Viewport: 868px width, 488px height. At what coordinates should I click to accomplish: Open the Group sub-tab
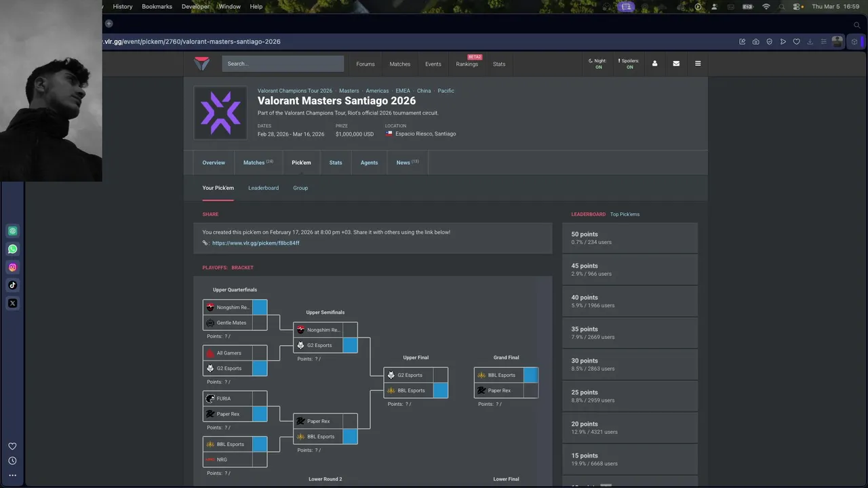tap(300, 188)
